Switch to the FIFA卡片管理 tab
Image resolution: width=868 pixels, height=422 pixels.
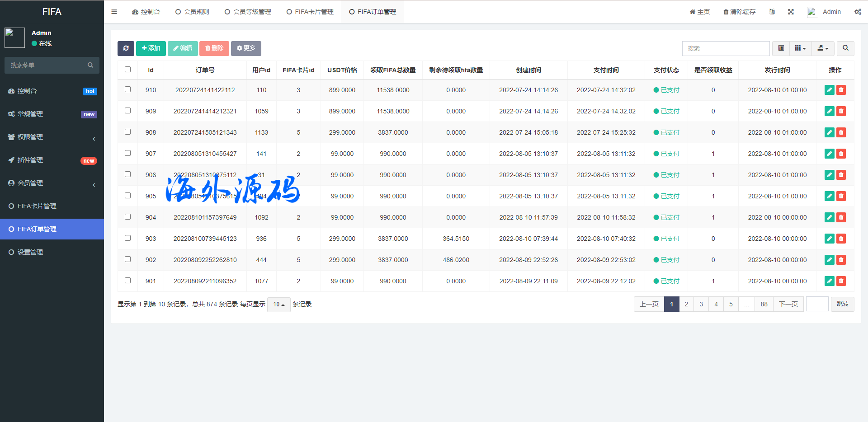[310, 12]
